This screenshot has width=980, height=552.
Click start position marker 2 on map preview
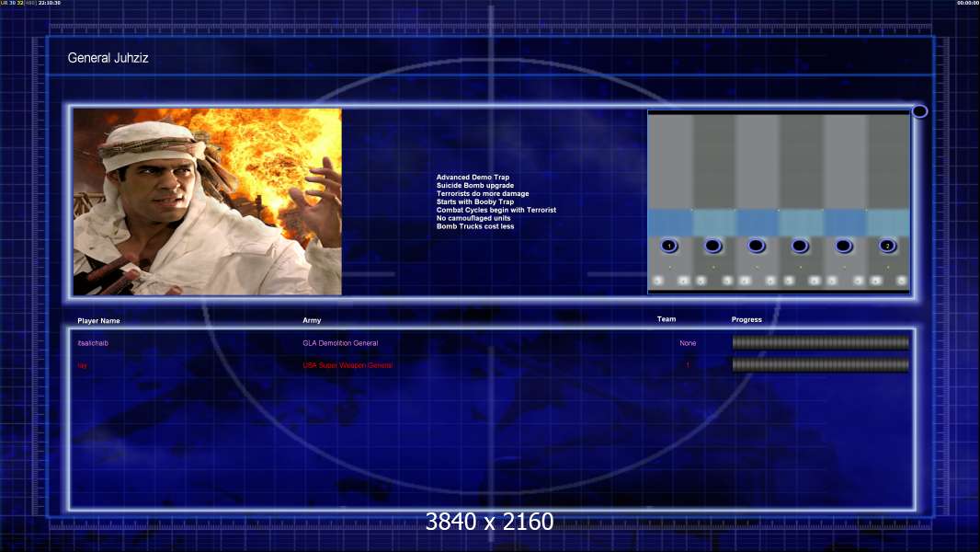(887, 246)
